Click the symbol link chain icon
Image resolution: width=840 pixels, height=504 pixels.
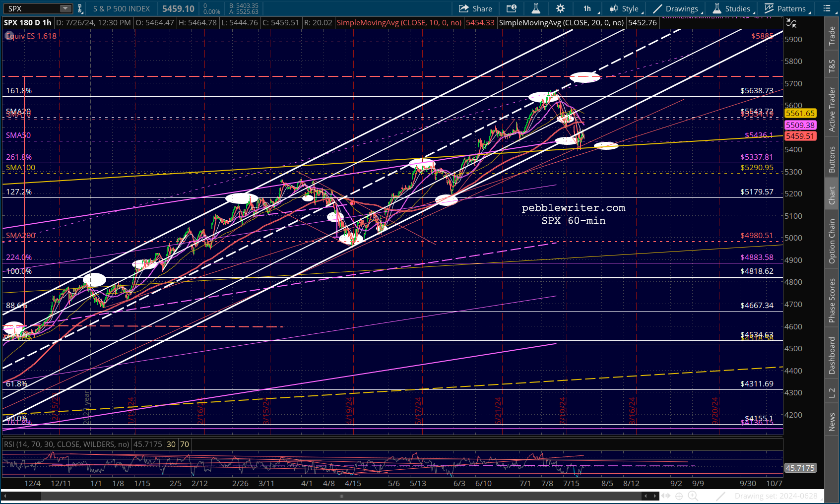pyautogui.click(x=80, y=8)
